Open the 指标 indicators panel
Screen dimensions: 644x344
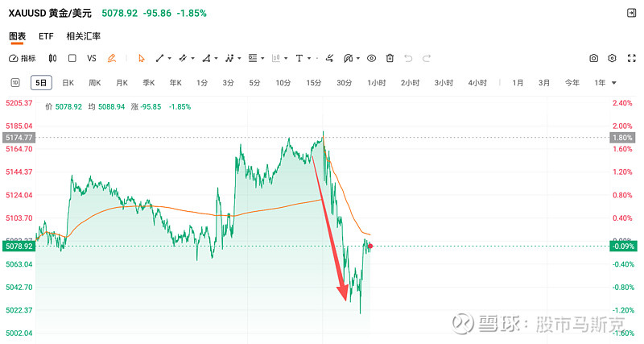23,58
